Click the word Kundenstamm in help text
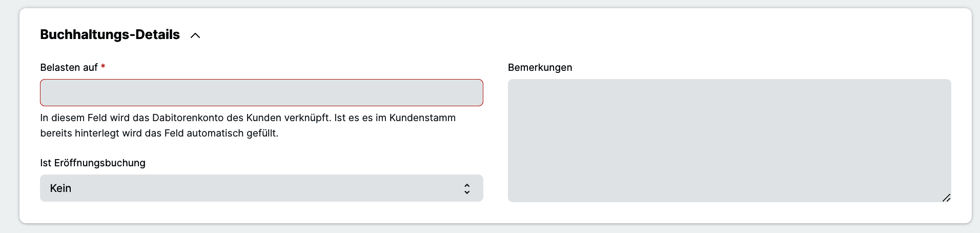Viewport: 980px width, 233px height. click(422, 118)
